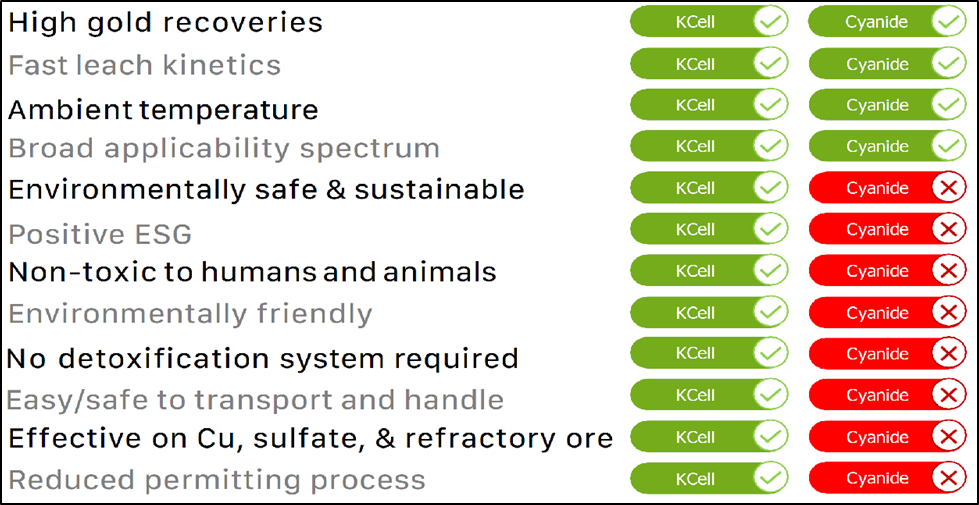
Task: Click the Positive ESG label
Action: (x=100, y=234)
